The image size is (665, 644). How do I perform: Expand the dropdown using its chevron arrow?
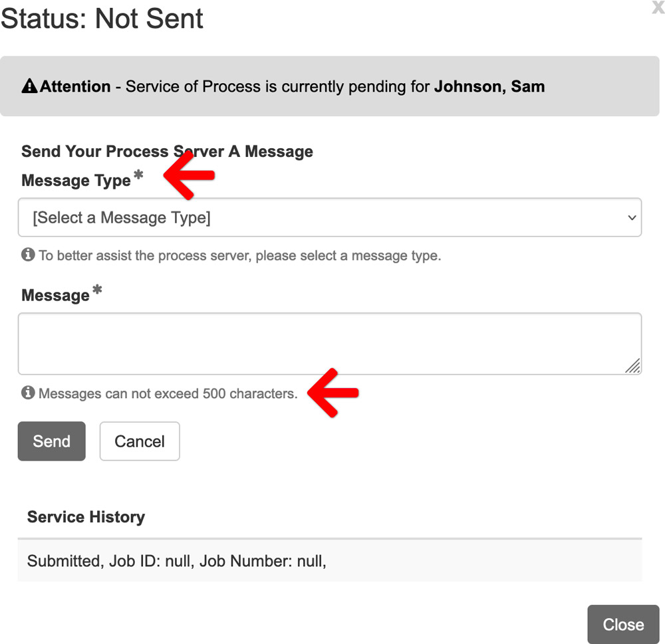(x=632, y=218)
